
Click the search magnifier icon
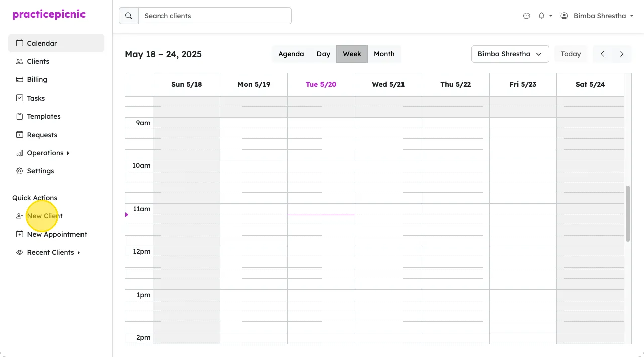(x=129, y=16)
